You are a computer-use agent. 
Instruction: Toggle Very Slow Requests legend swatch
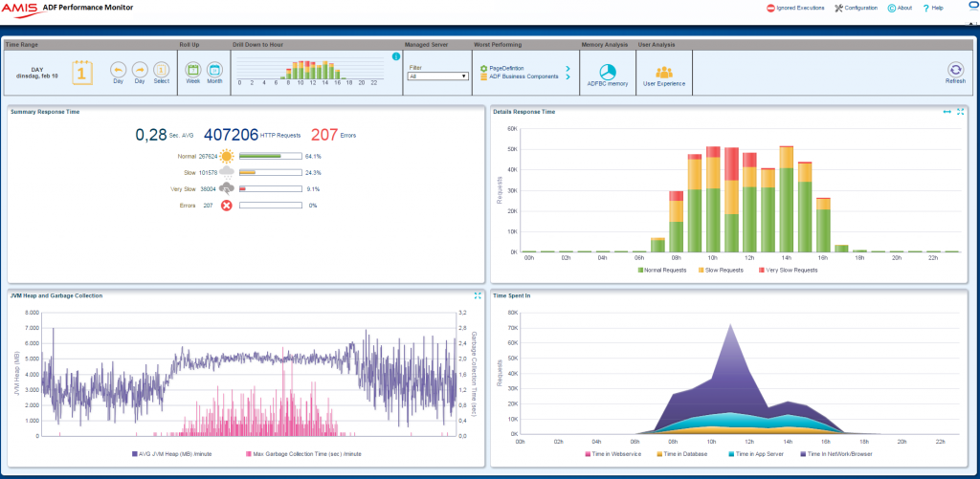(x=762, y=271)
